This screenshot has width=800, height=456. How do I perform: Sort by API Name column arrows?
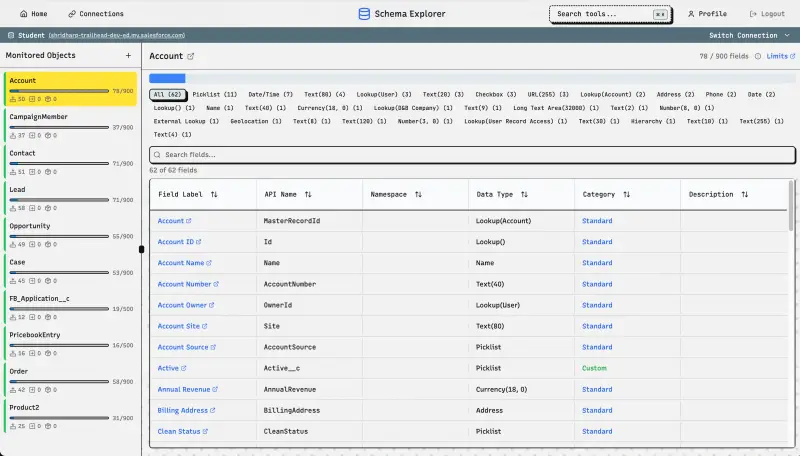click(x=308, y=194)
